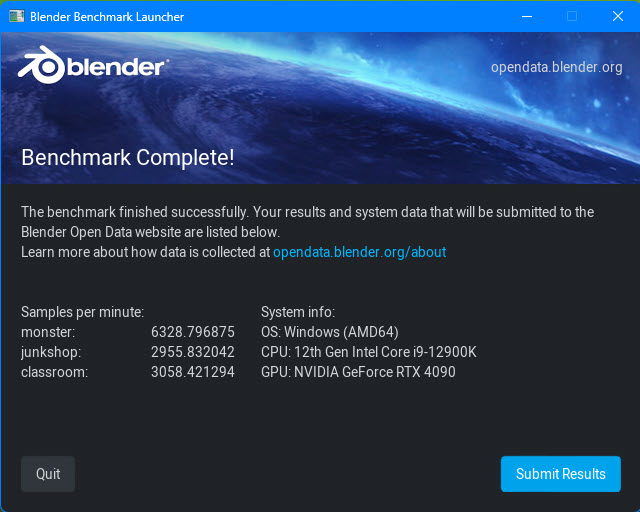Select the monster score 6328.796875
The height and width of the screenshot is (512, 640).
click(193, 332)
